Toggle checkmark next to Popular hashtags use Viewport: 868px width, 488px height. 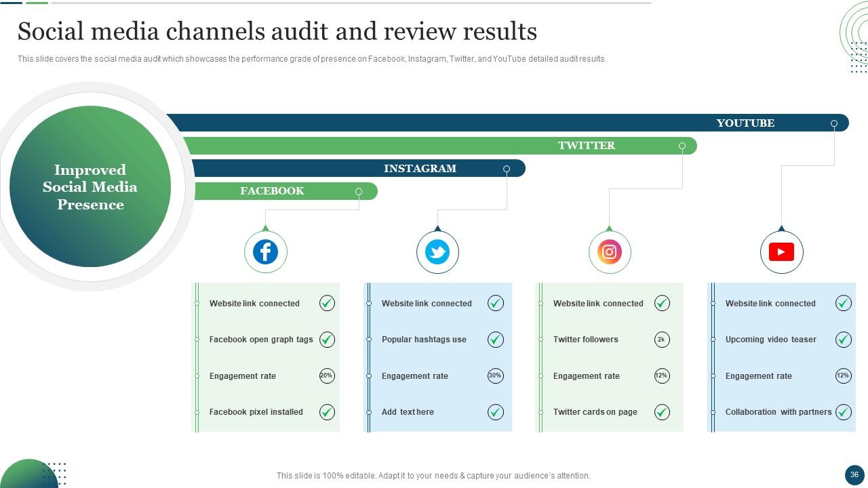tap(496, 340)
